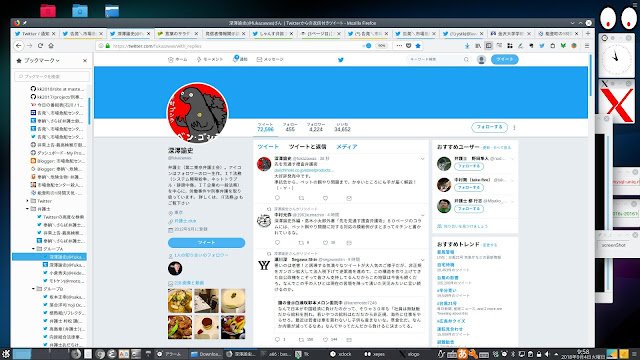Open the フォロワー 4,224 count

316,127
